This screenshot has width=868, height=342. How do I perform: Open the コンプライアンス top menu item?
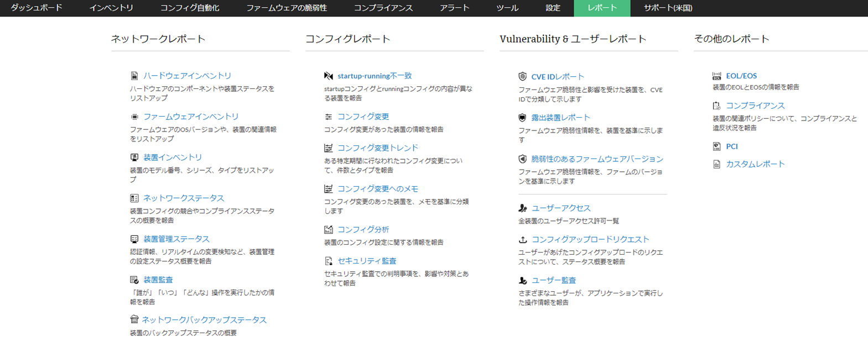coord(383,8)
